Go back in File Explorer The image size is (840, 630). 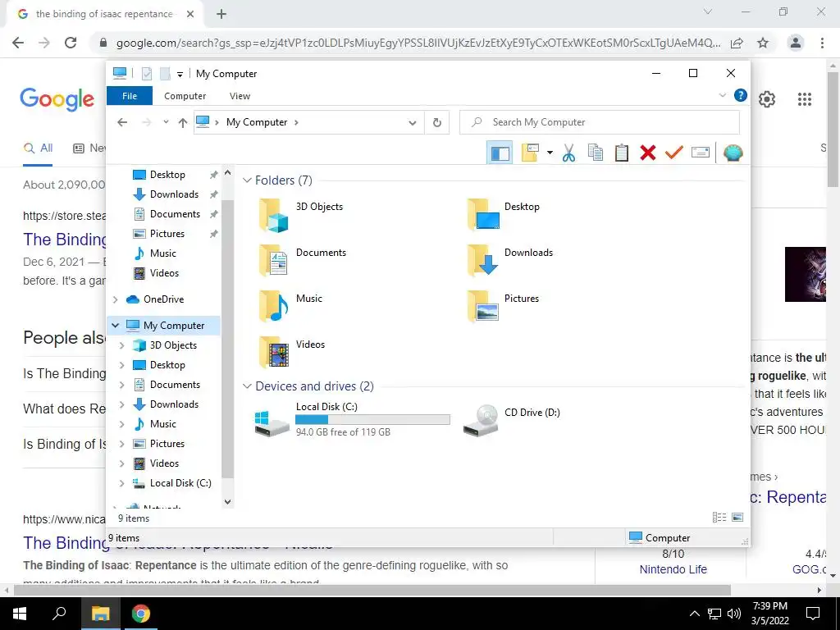[x=122, y=123]
